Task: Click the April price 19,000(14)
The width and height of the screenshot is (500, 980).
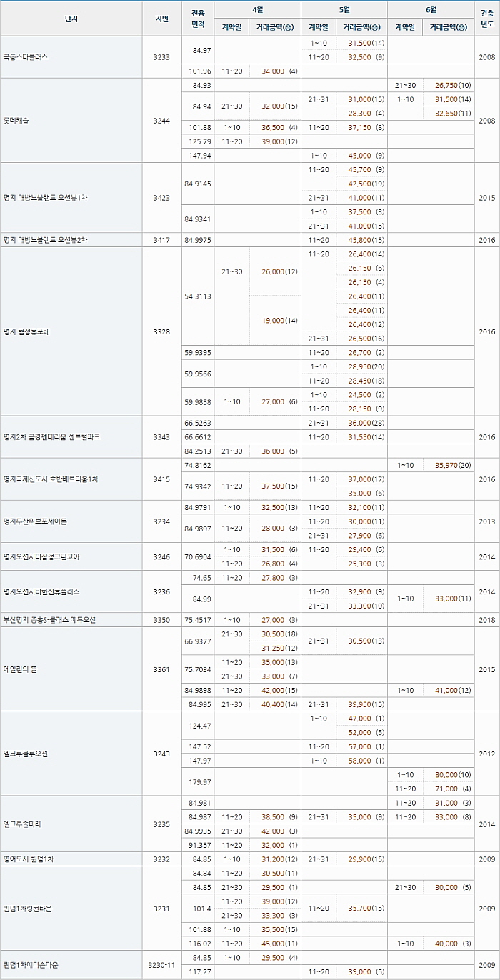Action: click(x=279, y=321)
